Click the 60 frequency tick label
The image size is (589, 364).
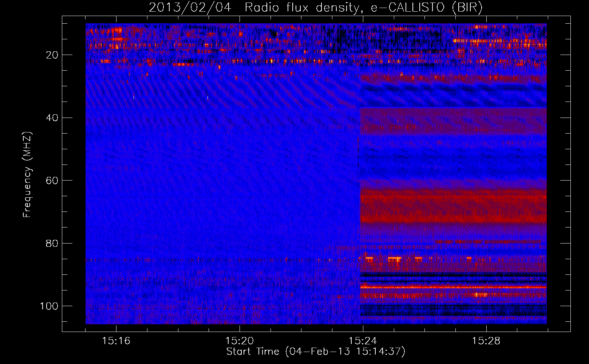coord(52,181)
